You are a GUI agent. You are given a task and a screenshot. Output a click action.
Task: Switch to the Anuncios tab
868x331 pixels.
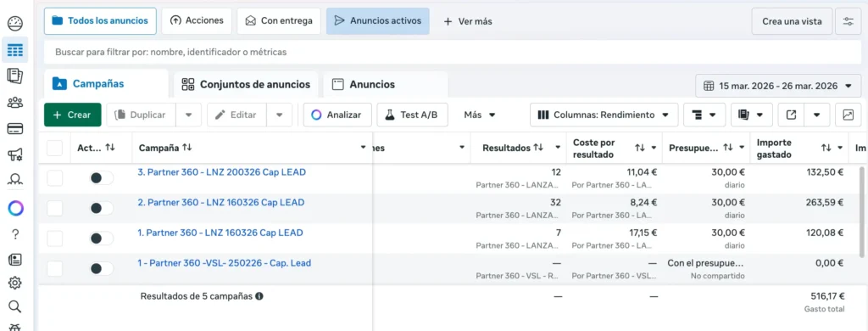(386, 84)
